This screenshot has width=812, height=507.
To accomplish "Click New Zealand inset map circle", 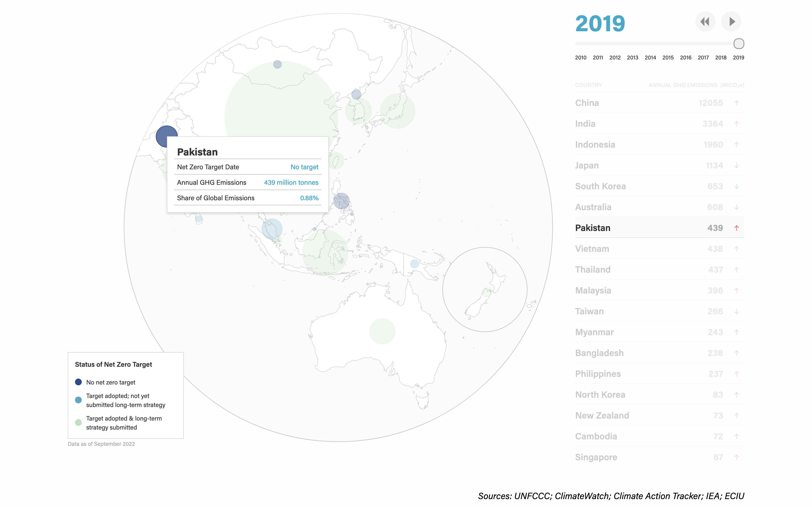I will point(484,289).
